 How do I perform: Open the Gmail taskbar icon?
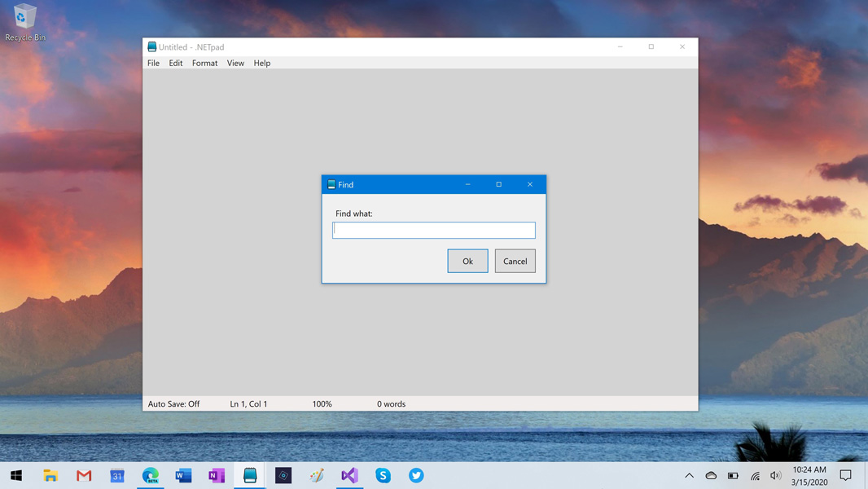[x=84, y=476]
